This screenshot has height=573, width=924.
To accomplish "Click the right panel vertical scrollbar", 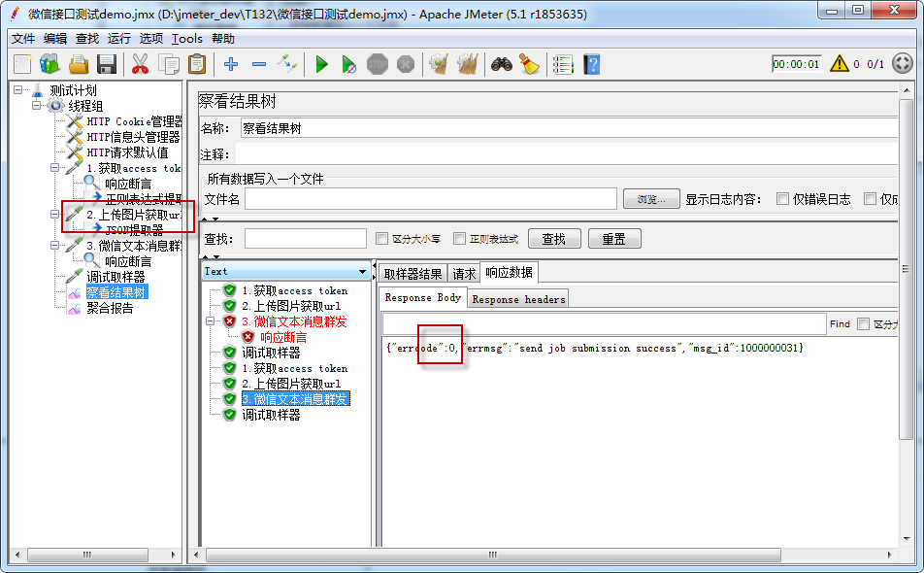I will pyautogui.click(x=906, y=269).
